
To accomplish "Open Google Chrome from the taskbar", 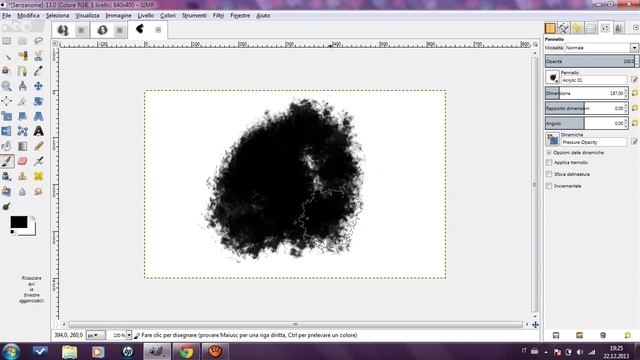I will (187, 351).
